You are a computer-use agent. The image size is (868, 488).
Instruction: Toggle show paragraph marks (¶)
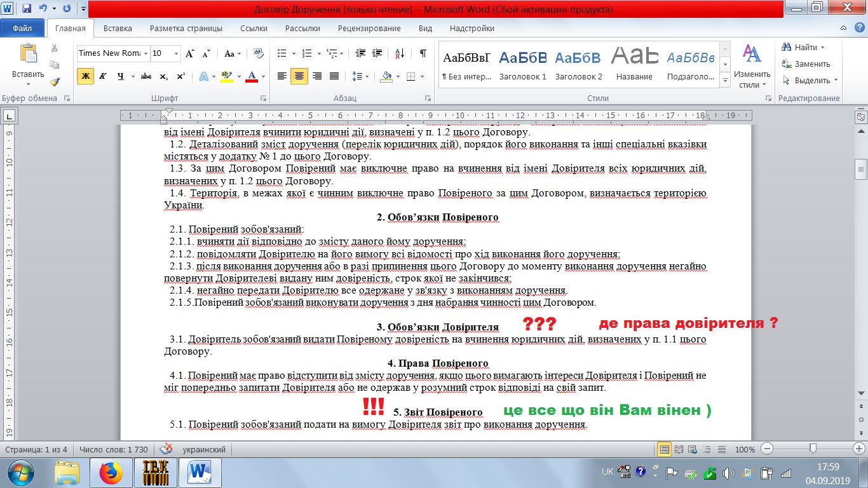[423, 53]
